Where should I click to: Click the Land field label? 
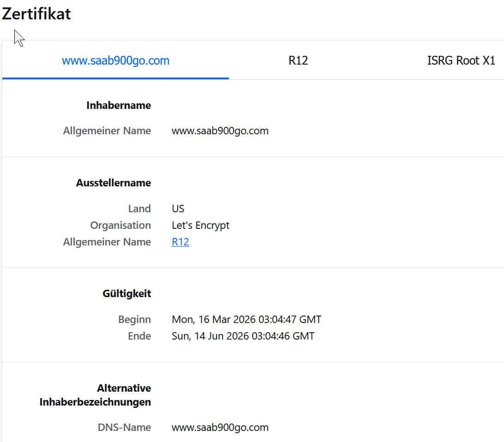(x=139, y=209)
